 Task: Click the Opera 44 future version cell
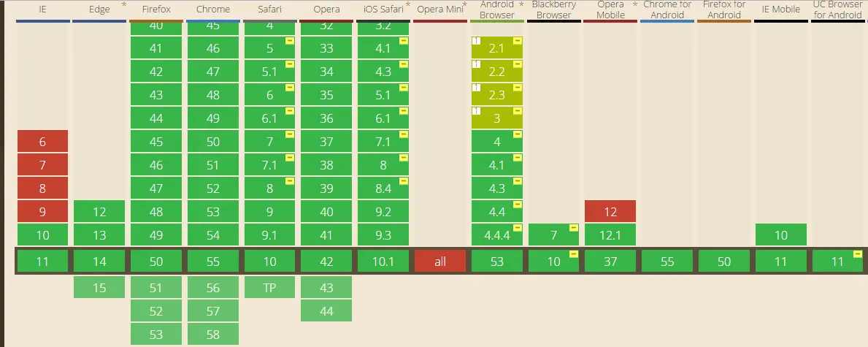326,311
